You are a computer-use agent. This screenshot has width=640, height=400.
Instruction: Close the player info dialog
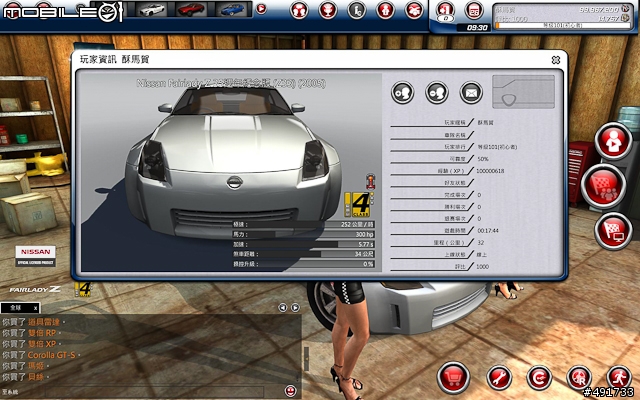click(556, 60)
